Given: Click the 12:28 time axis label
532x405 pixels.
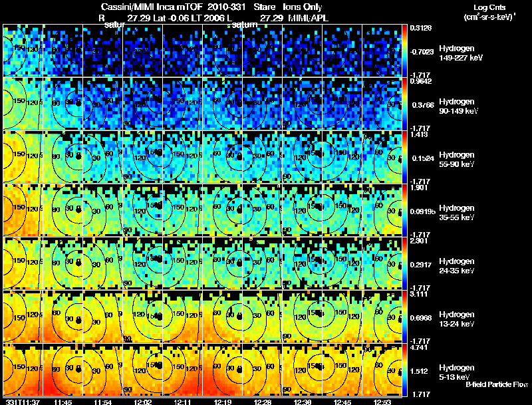Looking at the screenshot, I should (x=262, y=402).
